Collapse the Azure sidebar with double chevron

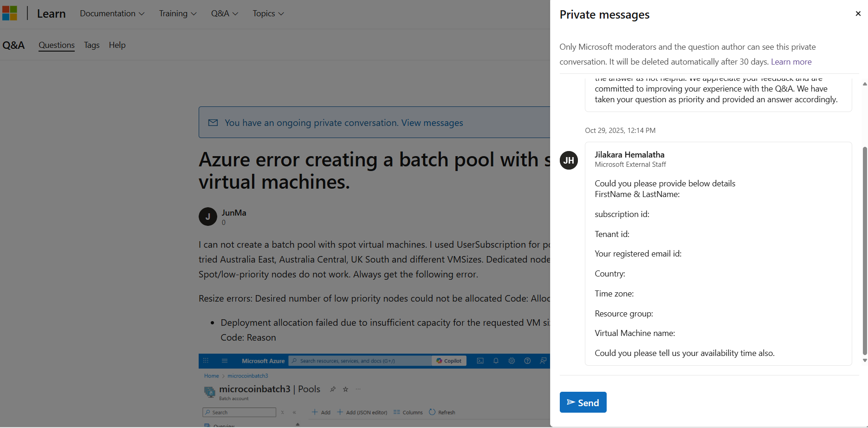(294, 412)
